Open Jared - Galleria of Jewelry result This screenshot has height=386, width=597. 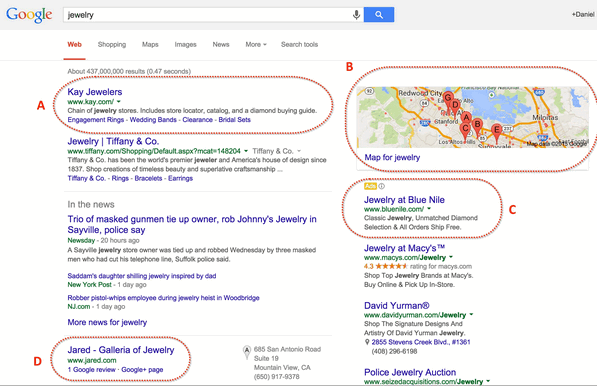pyautogui.click(x=121, y=350)
